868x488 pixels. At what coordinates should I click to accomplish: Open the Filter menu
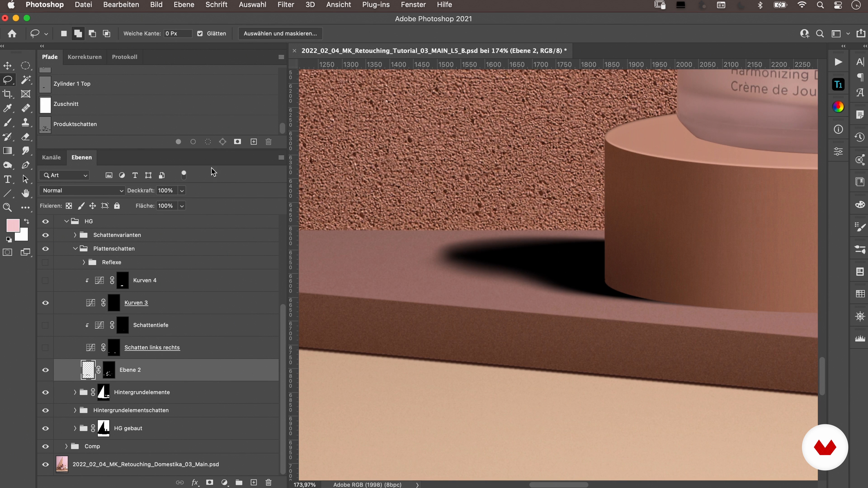pos(286,5)
